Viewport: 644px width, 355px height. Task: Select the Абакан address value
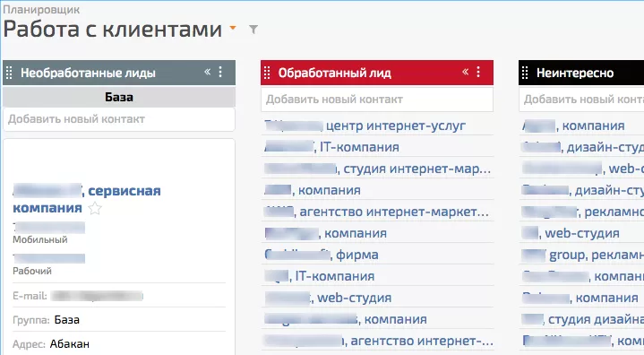69,344
